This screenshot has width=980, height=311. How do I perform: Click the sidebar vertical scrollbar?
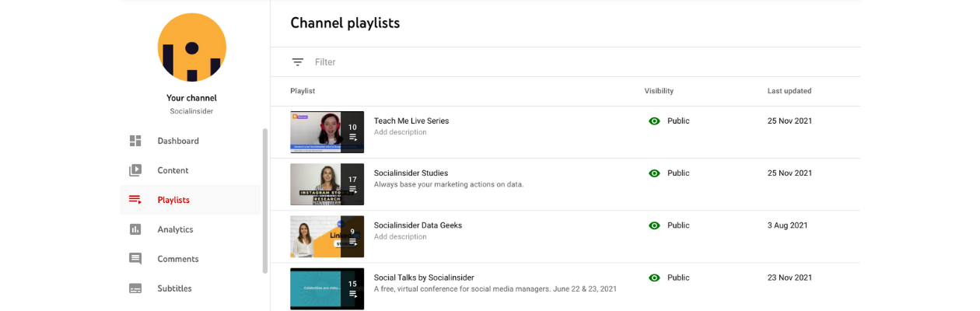tap(265, 201)
